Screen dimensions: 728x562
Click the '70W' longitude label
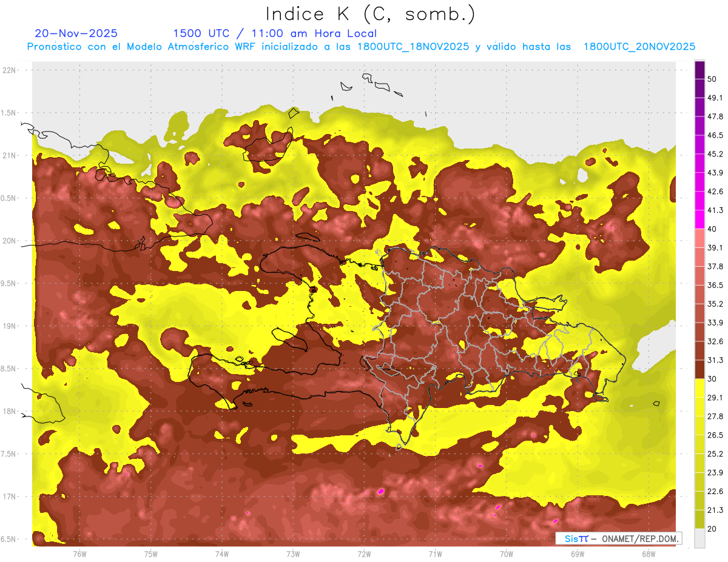tap(507, 554)
